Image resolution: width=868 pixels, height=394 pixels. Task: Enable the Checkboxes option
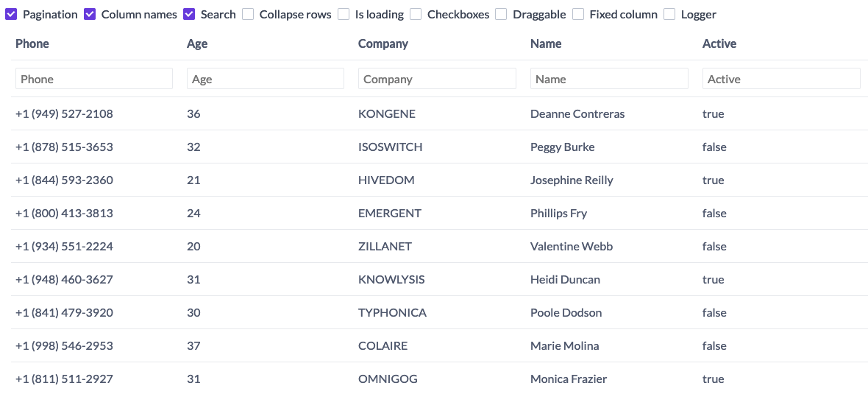[x=416, y=15]
